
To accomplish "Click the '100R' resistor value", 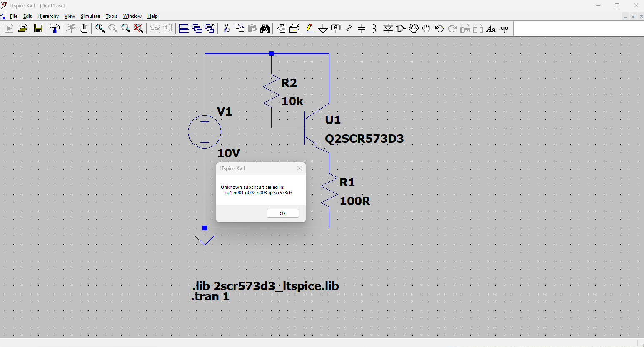I will point(355,201).
